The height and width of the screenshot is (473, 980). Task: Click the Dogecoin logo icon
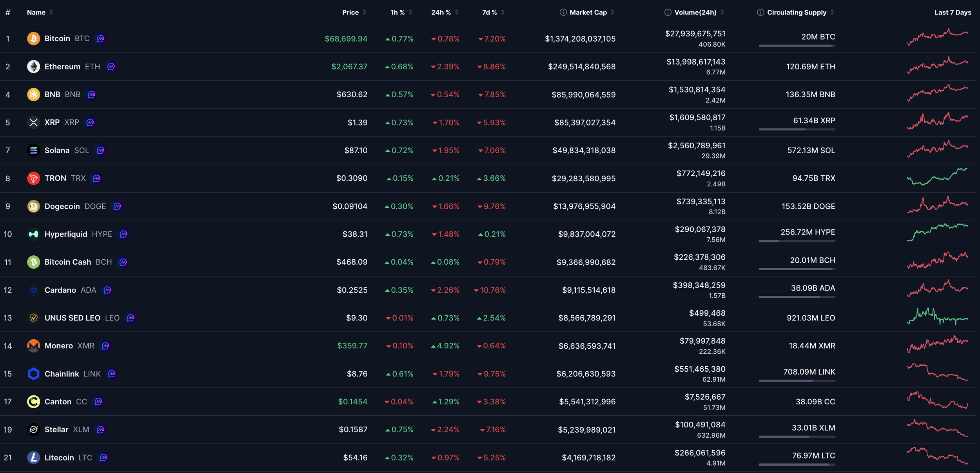(x=33, y=206)
